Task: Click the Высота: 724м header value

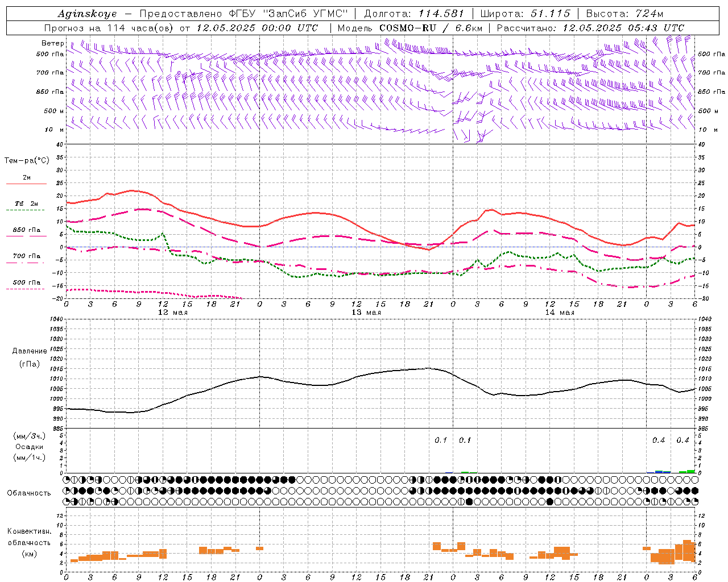Action: [624, 14]
